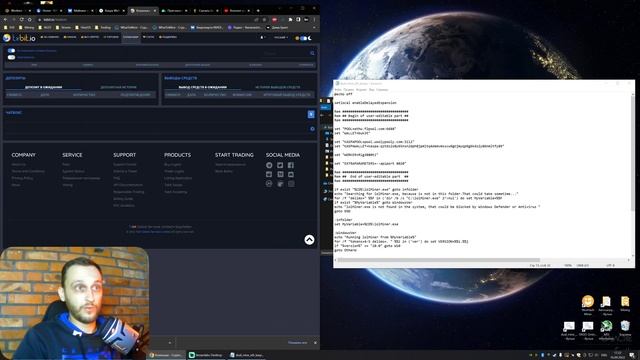Switch to the Notepad taskbar button
640x360 pixels.
pos(246,355)
